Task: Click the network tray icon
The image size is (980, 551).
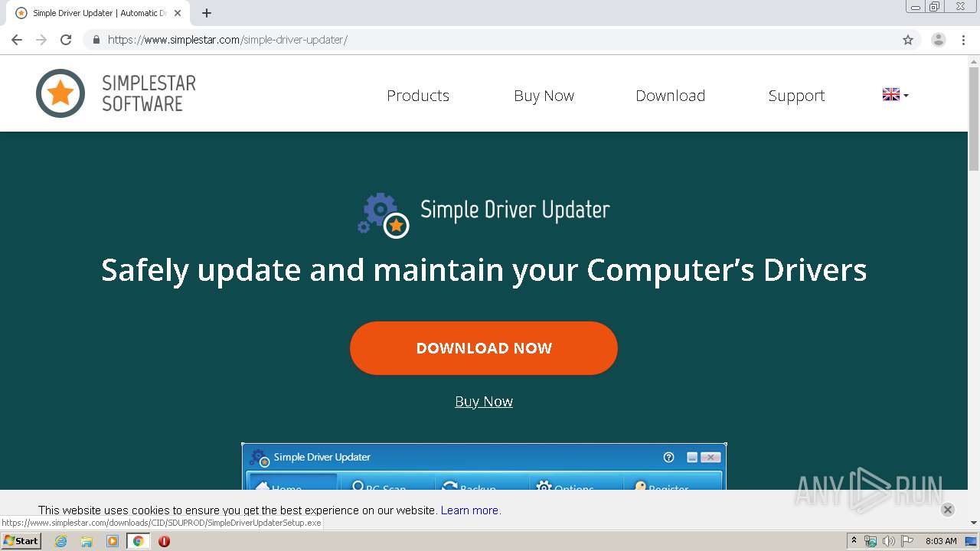Action: point(871,541)
